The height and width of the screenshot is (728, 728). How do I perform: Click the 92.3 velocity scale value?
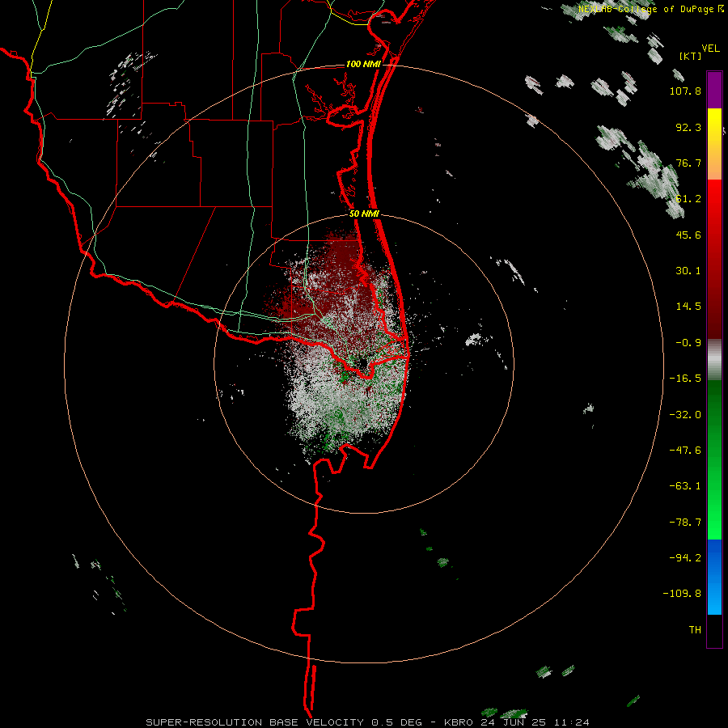click(688, 127)
